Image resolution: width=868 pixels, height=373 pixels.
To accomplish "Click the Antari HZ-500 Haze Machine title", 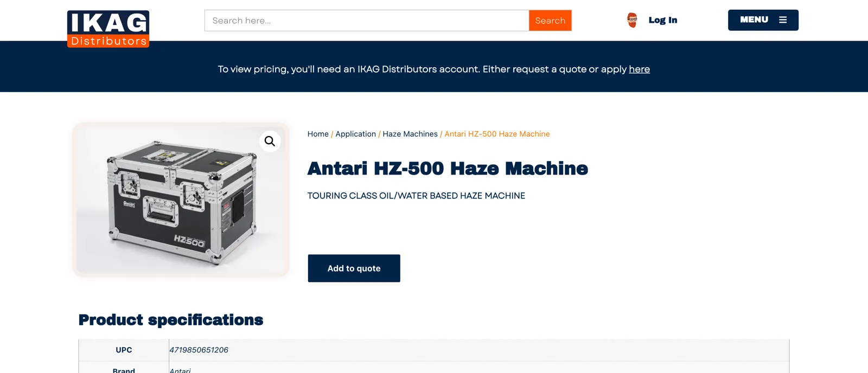I will (x=448, y=169).
